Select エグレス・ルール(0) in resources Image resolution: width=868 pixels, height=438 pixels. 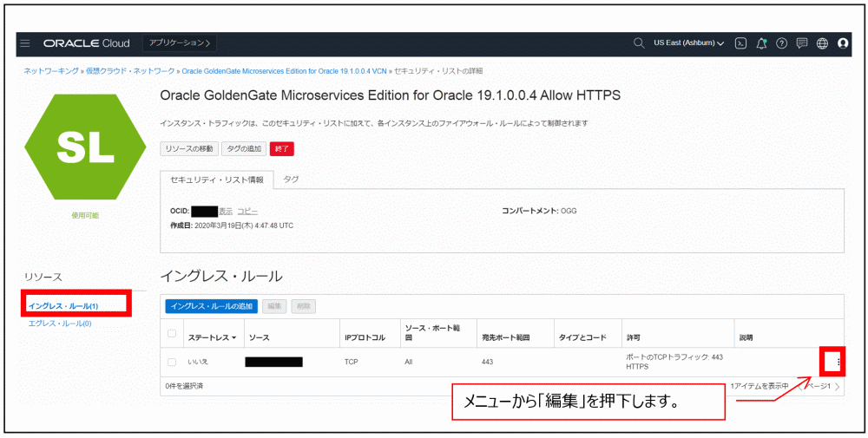(x=60, y=324)
